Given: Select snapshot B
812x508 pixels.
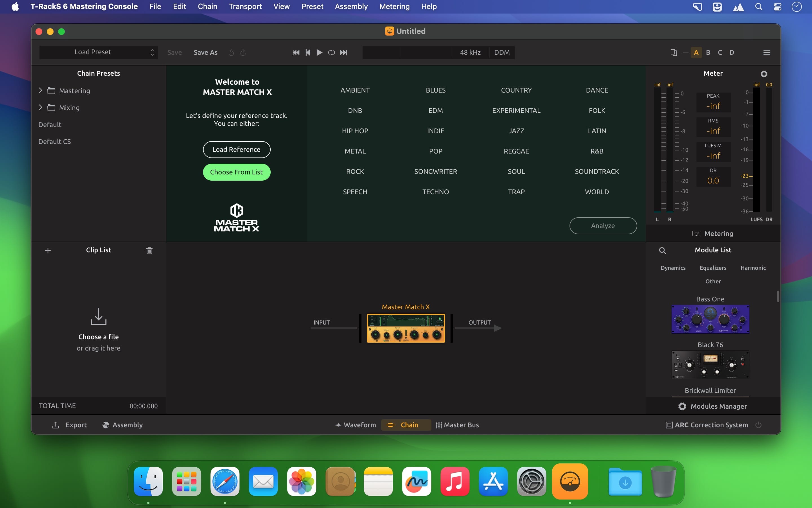Looking at the screenshot, I should coord(708,52).
